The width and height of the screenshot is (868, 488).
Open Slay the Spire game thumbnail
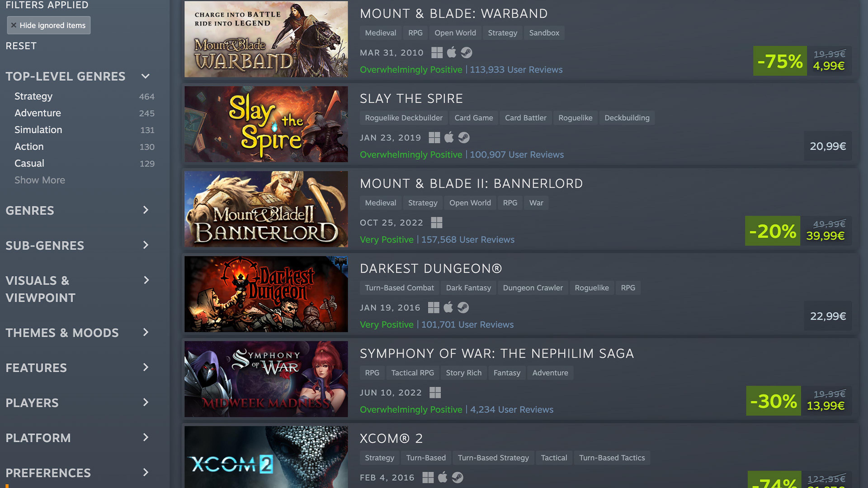coord(266,124)
